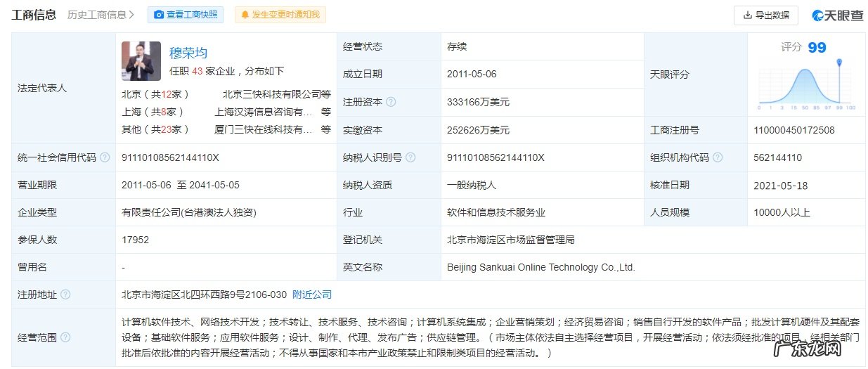Click the help icon next to 注册地址
The width and height of the screenshot is (868, 369).
pyautogui.click(x=65, y=294)
